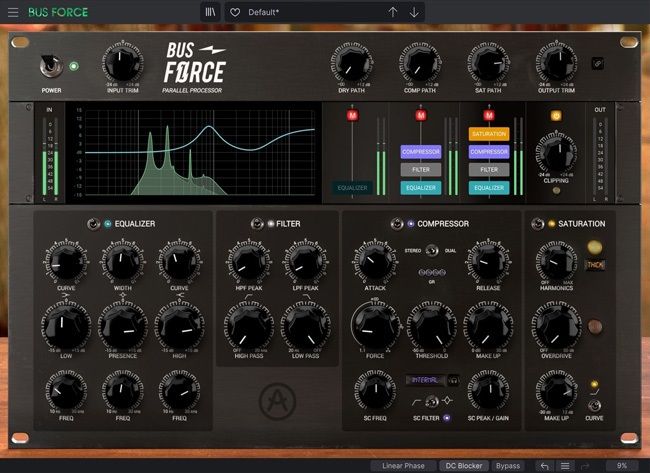Click the SC Freq knob
The width and height of the screenshot is (650, 473).
pos(375,391)
